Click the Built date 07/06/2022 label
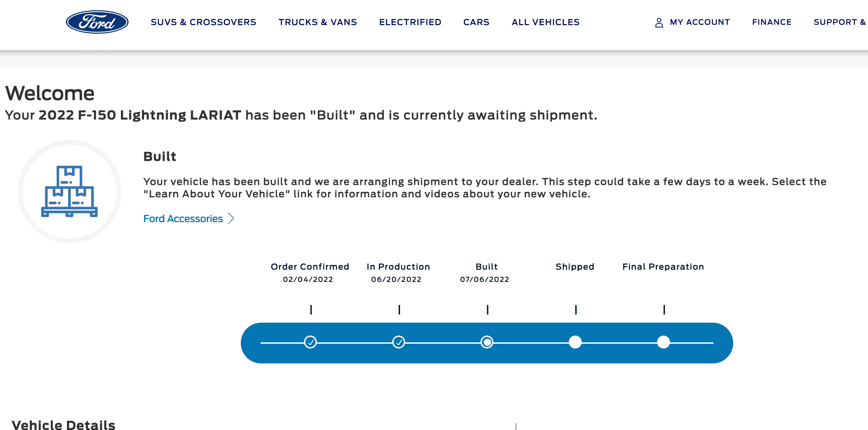The width and height of the screenshot is (868, 430). tap(485, 279)
